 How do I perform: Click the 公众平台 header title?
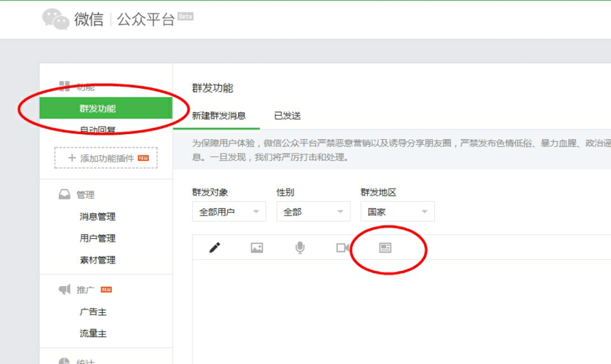coord(146,19)
